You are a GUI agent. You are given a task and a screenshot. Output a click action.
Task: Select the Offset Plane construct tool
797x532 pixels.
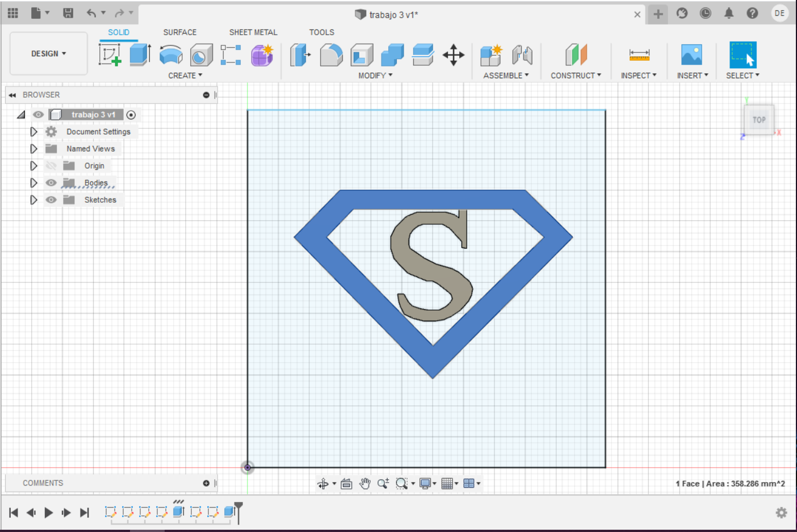(576, 55)
